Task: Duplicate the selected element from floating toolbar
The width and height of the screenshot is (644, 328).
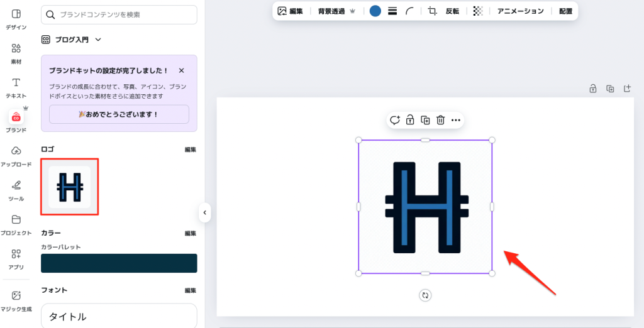Action: [x=425, y=120]
